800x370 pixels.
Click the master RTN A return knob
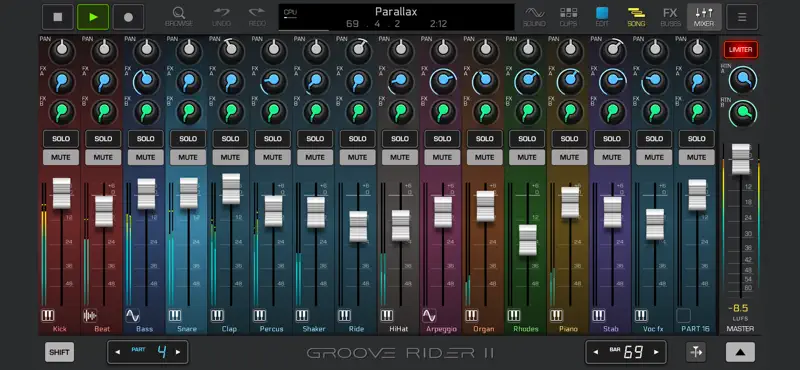(743, 80)
